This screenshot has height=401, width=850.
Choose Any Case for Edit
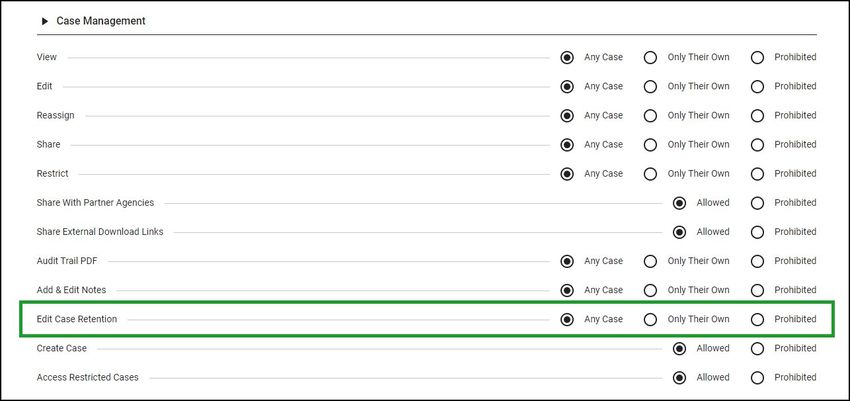[567, 87]
